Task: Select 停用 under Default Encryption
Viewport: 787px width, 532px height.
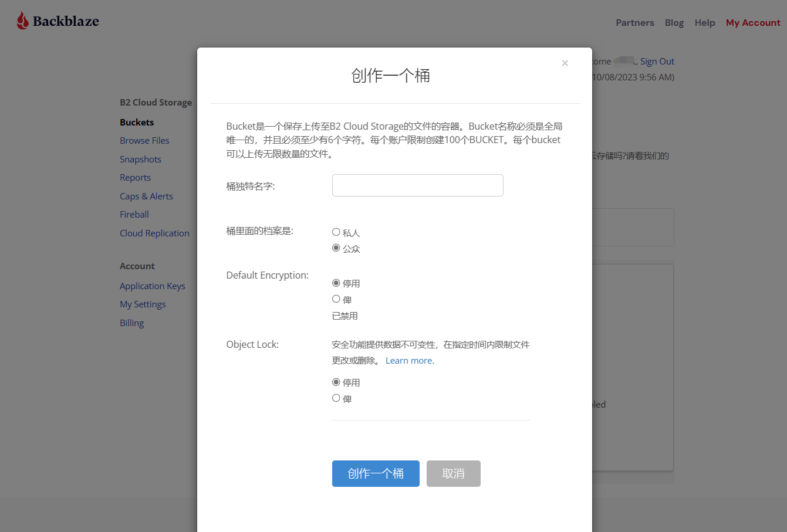Action: coord(336,283)
